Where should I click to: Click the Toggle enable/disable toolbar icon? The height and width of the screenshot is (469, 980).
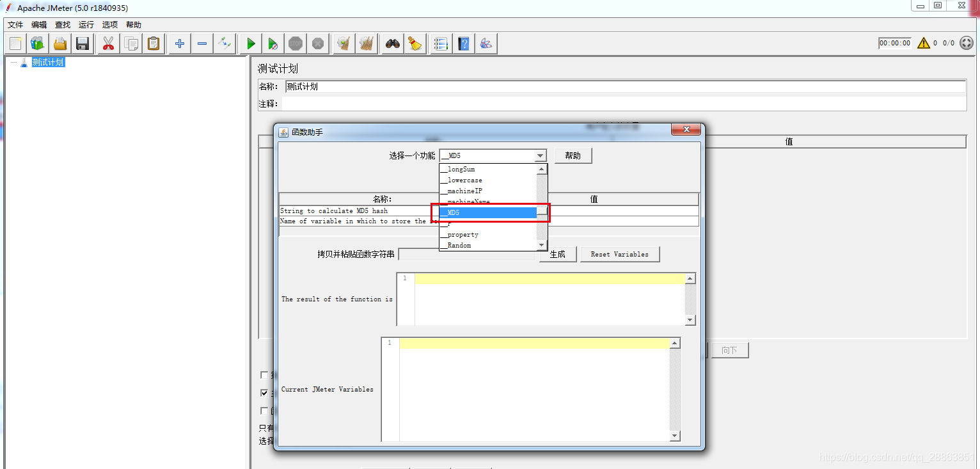coord(225,44)
